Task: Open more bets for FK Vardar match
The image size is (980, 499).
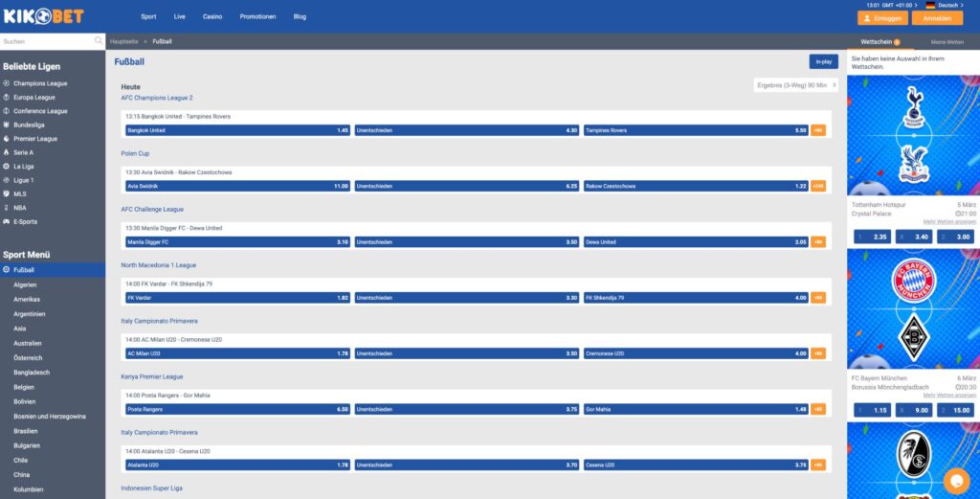Action: (818, 298)
